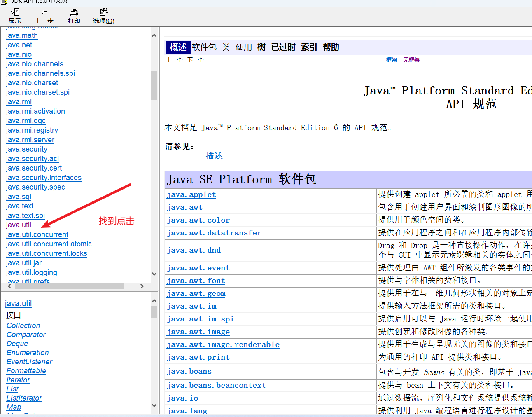The height and width of the screenshot is (417, 532).
Task: Open the Comparator interface link
Action: tap(26, 335)
